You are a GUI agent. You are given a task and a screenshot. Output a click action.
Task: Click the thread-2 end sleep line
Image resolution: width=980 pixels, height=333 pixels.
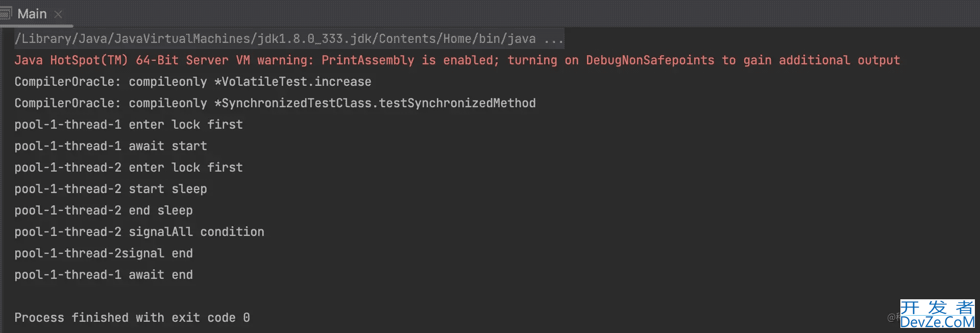pos(104,210)
